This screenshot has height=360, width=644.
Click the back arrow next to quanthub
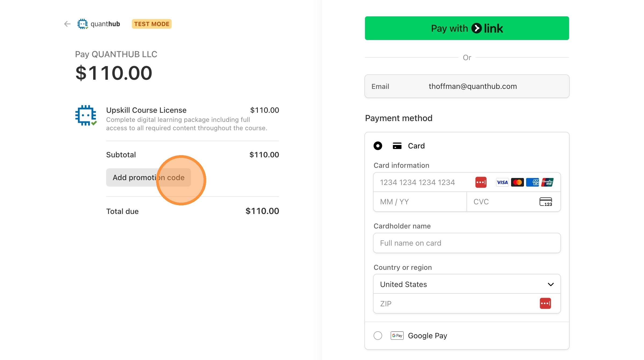67,24
